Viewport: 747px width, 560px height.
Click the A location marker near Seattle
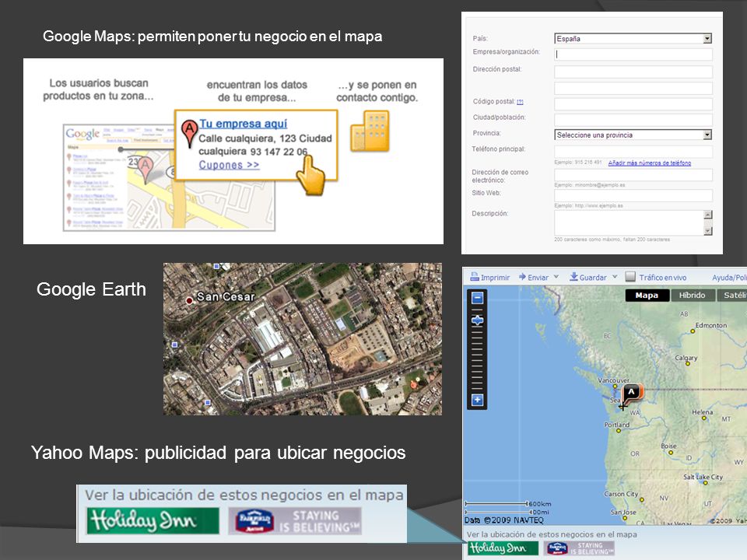(x=632, y=394)
